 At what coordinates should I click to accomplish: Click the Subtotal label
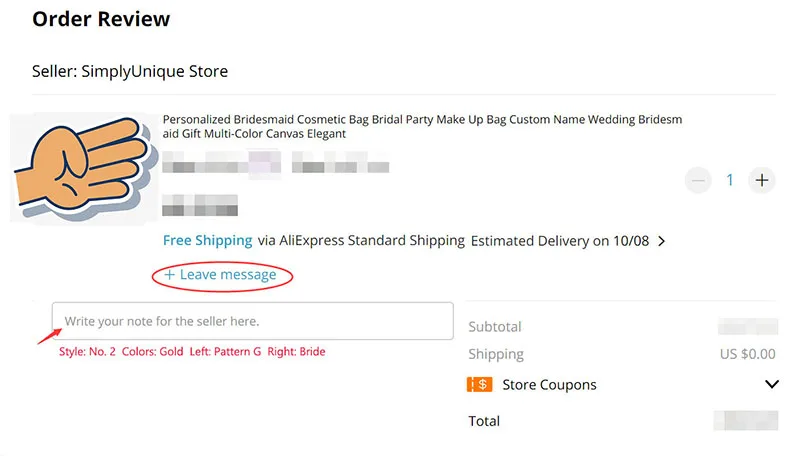tap(494, 326)
